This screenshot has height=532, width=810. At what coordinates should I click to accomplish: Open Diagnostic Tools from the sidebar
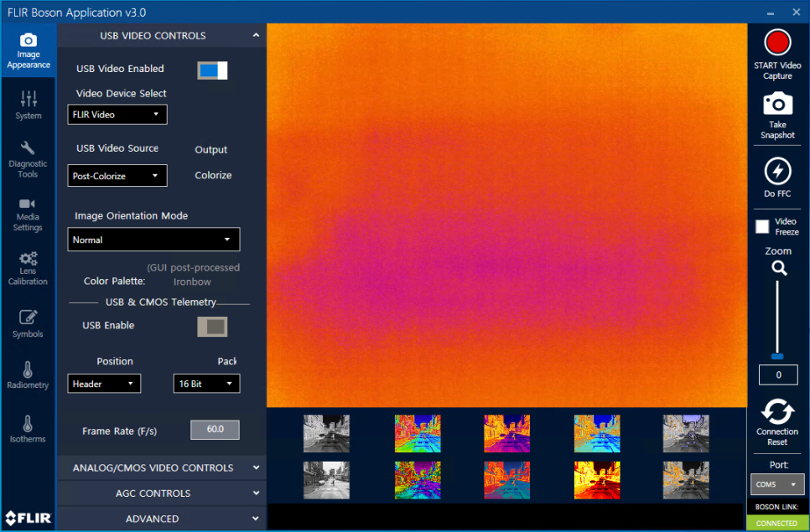tap(28, 159)
